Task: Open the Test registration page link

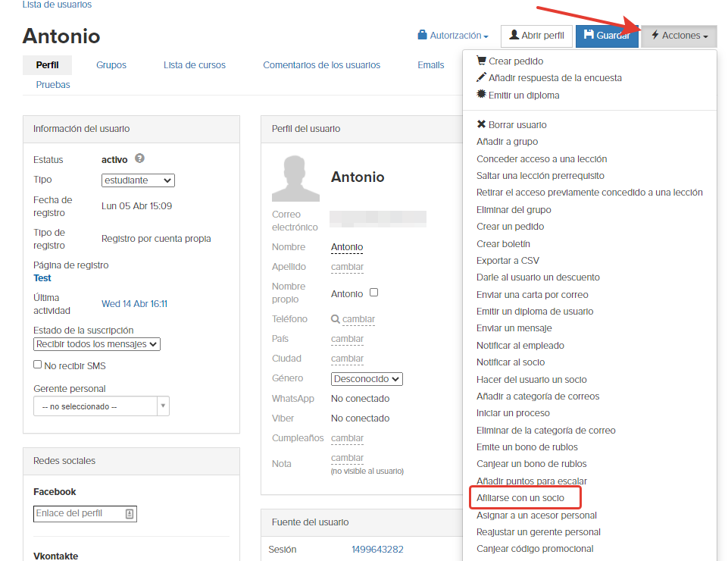Action: coord(42,278)
